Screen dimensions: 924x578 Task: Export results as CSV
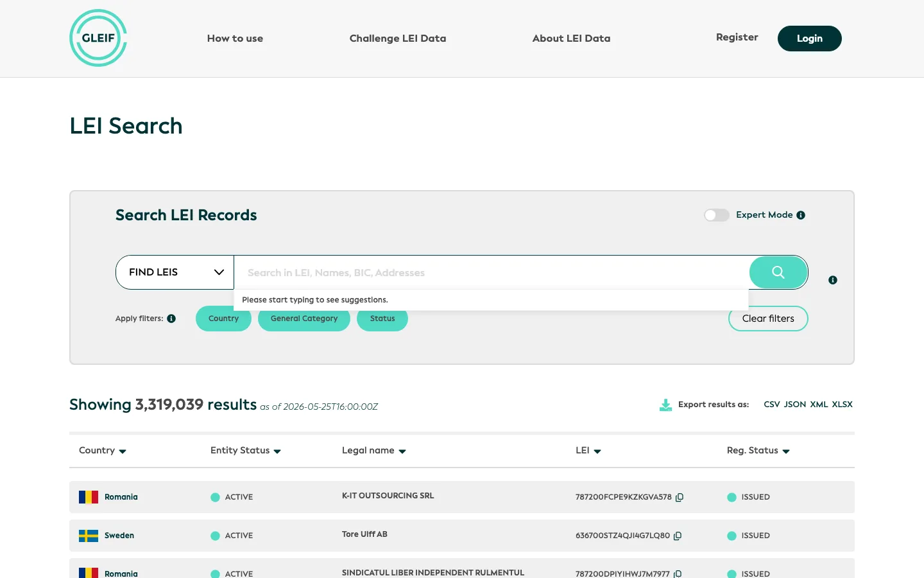coord(772,405)
